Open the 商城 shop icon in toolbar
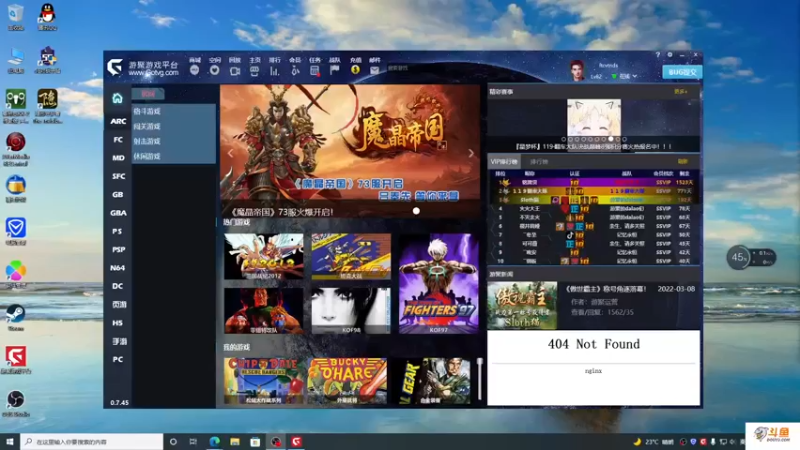 (x=194, y=70)
